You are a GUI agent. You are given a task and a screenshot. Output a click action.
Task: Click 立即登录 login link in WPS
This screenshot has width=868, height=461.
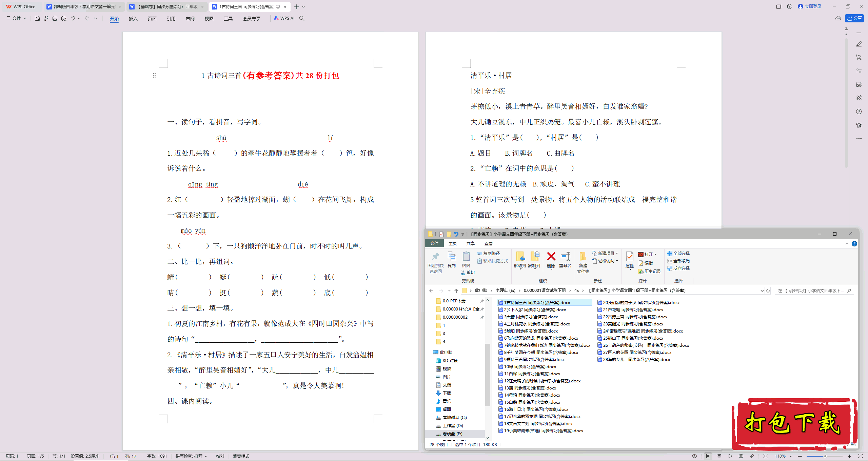(810, 6)
